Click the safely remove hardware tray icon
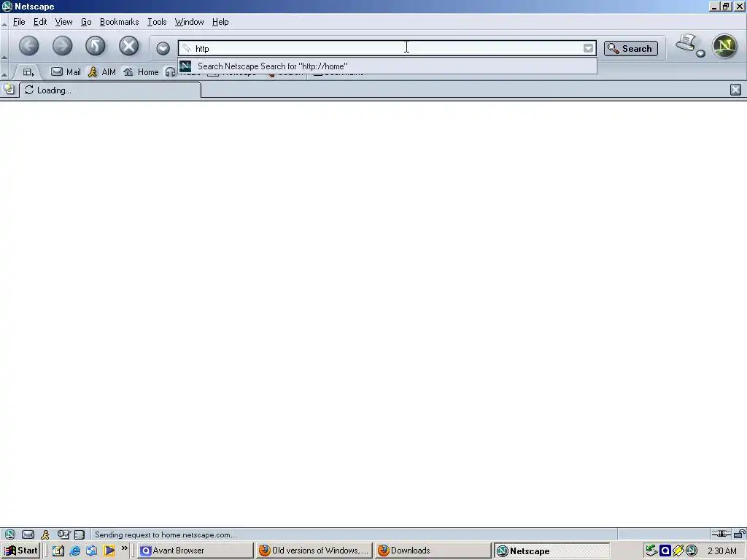 coord(651,551)
